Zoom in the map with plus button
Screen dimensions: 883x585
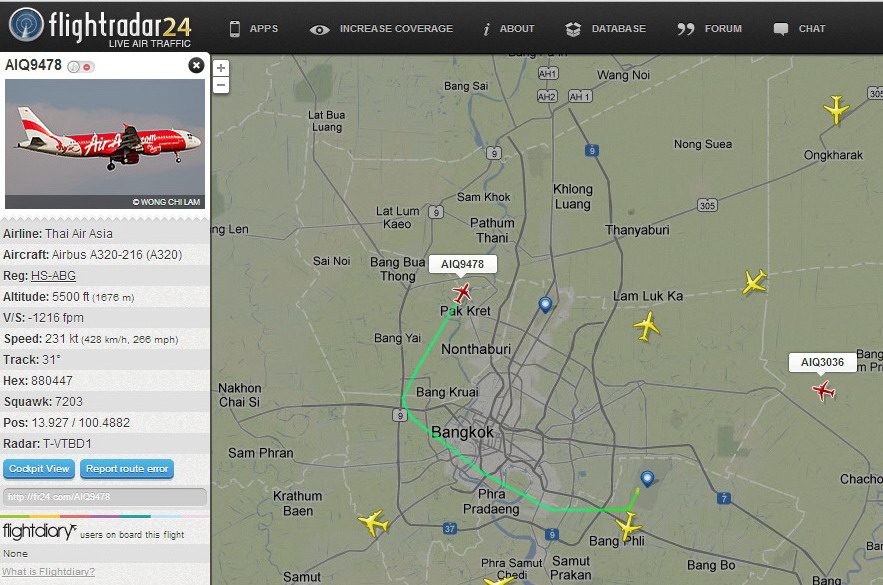pyautogui.click(x=221, y=68)
